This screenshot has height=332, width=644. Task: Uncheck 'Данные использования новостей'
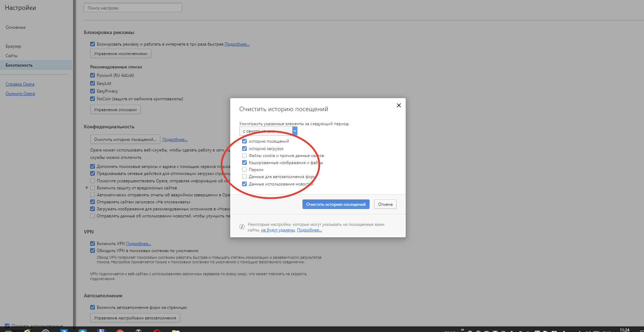[245, 184]
